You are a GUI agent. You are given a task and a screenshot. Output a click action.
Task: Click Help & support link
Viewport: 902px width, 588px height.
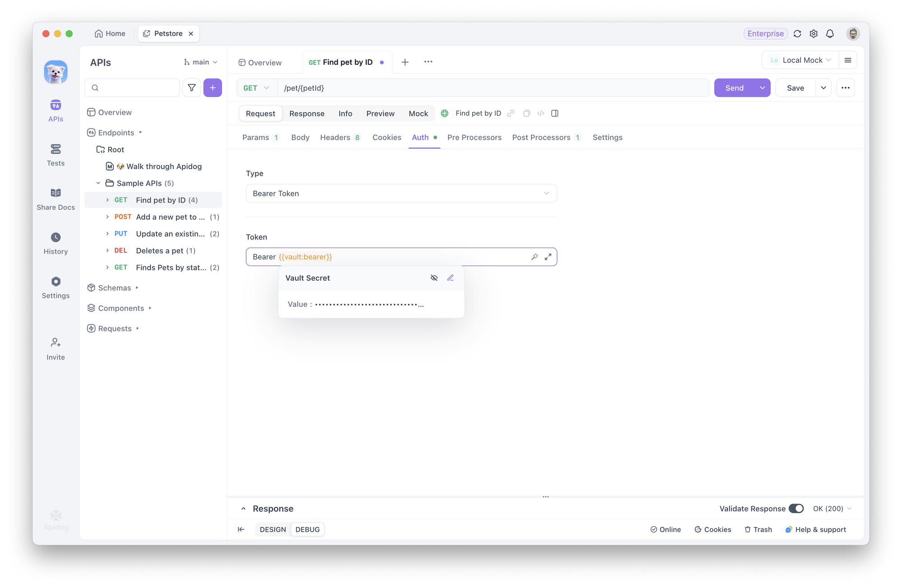tap(815, 529)
